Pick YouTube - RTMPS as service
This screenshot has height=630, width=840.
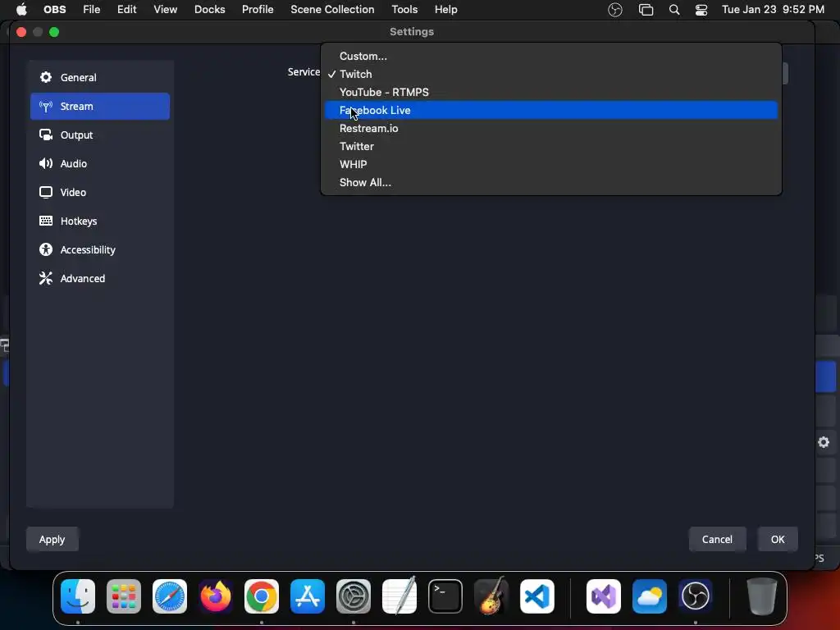pyautogui.click(x=550, y=92)
